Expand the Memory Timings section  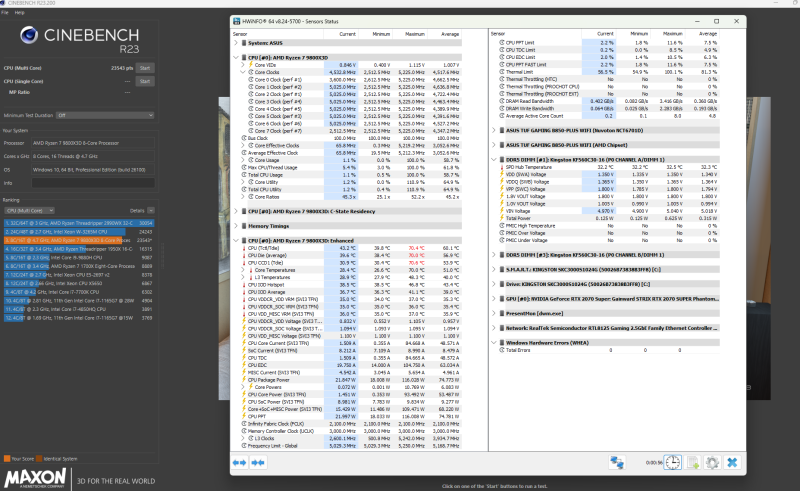[236, 226]
